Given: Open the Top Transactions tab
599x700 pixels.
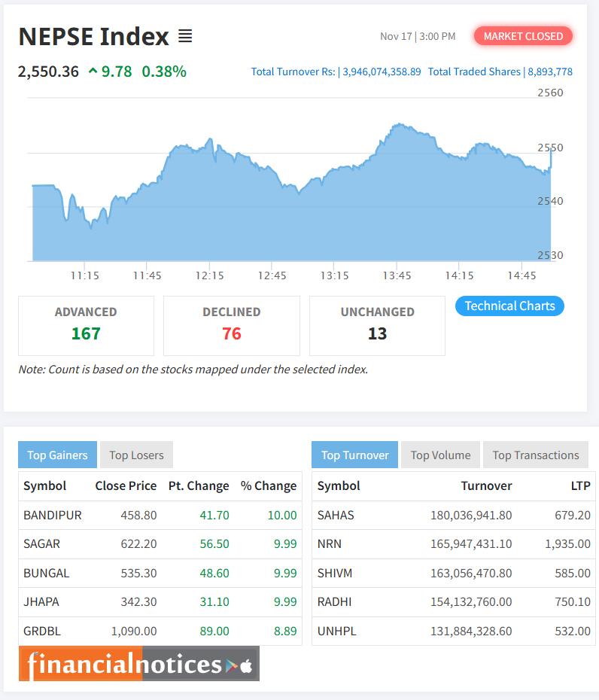Looking at the screenshot, I should [x=535, y=455].
